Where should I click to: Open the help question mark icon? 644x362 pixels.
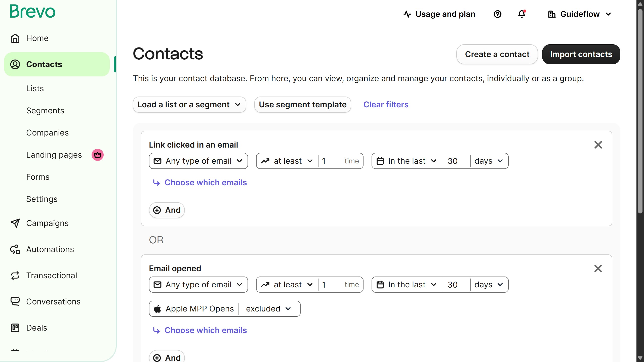pyautogui.click(x=497, y=14)
